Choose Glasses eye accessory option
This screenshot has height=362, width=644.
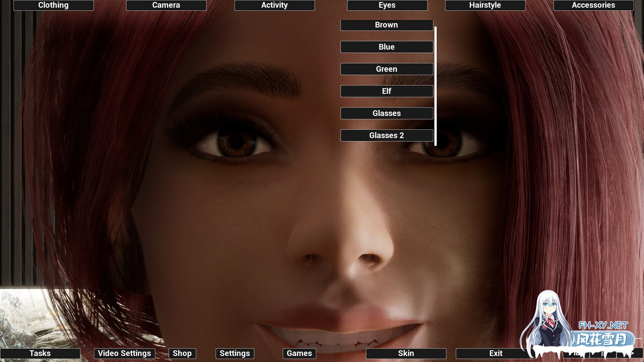pyautogui.click(x=386, y=113)
